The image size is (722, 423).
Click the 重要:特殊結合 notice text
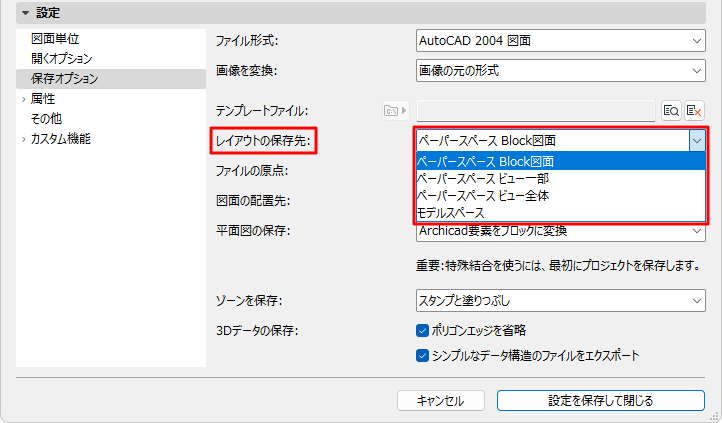[x=559, y=266]
